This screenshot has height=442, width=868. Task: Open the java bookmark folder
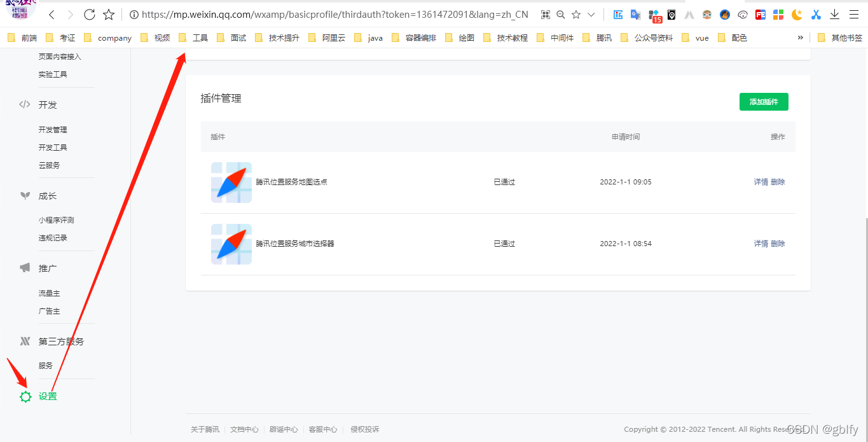(368, 38)
